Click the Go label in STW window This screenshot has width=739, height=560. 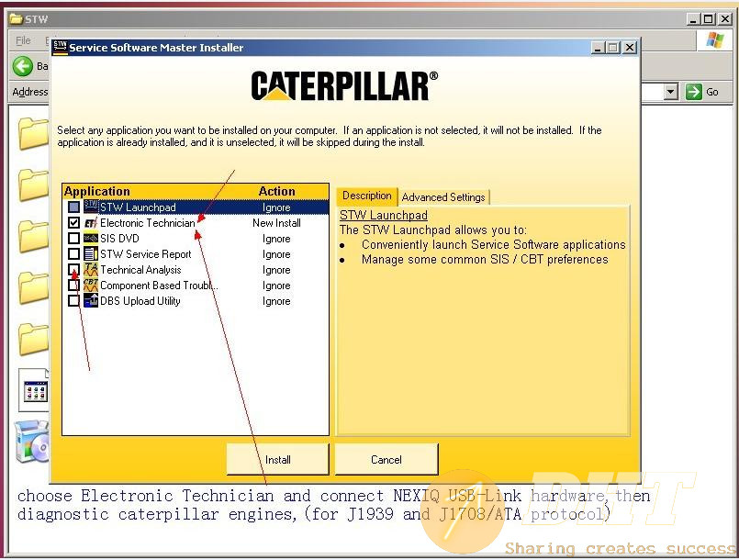712,92
